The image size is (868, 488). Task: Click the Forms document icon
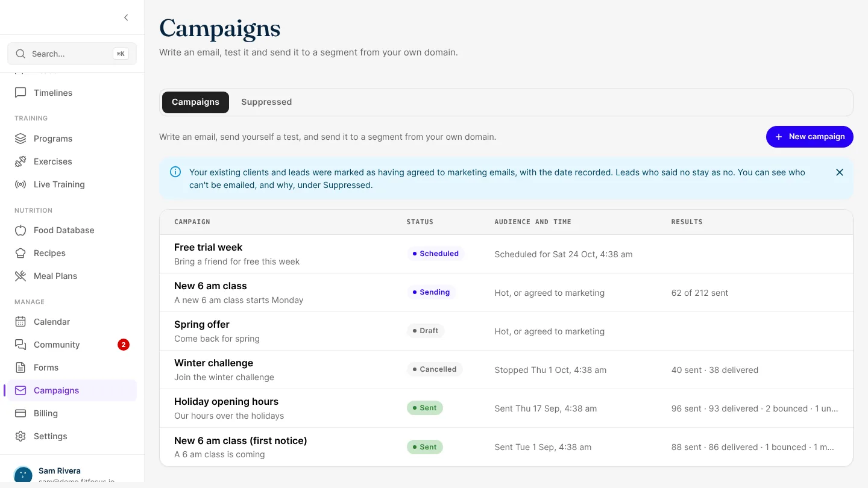point(20,368)
